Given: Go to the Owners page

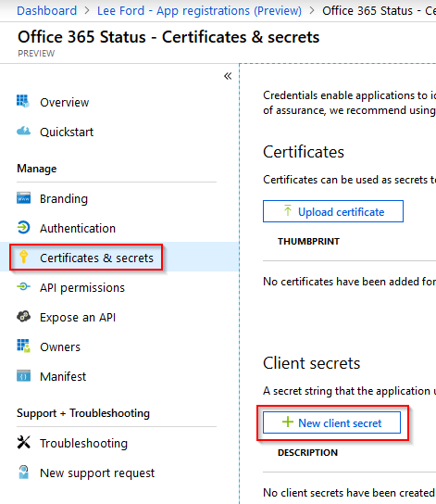Looking at the screenshot, I should pos(60,346).
